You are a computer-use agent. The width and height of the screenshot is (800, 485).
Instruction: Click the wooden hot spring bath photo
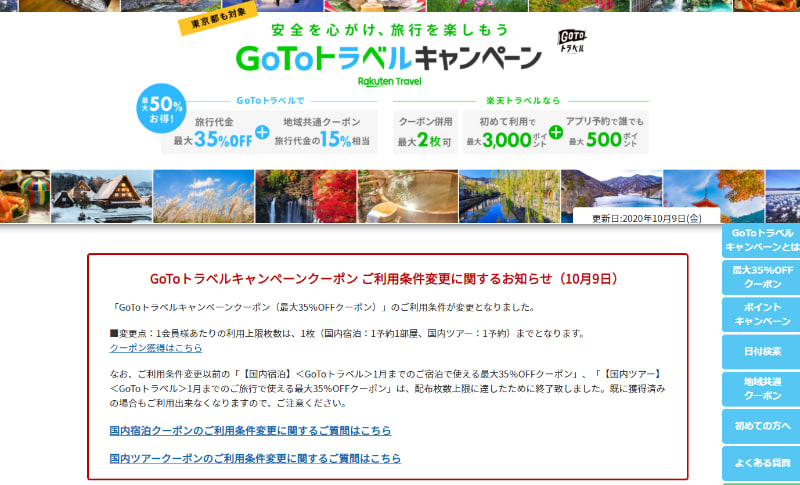click(408, 196)
